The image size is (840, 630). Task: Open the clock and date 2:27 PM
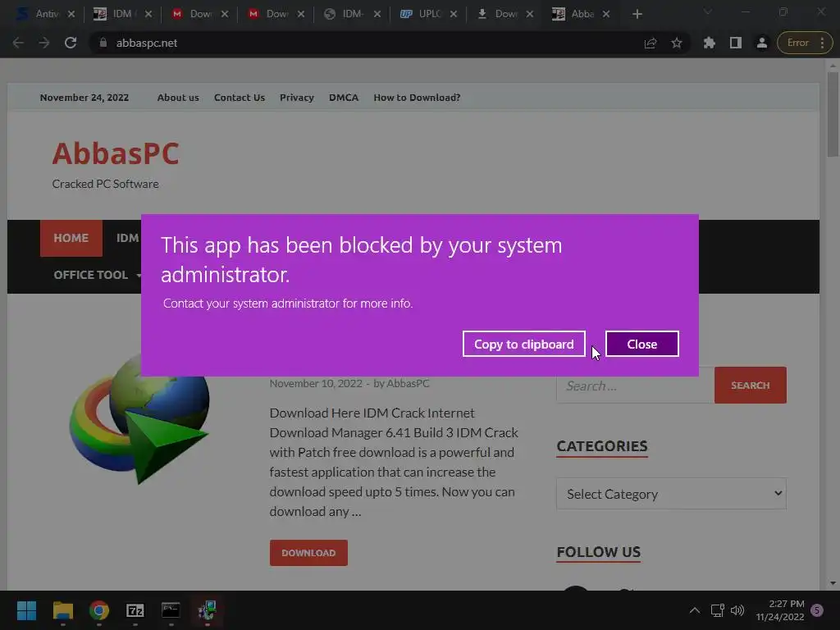click(x=780, y=610)
